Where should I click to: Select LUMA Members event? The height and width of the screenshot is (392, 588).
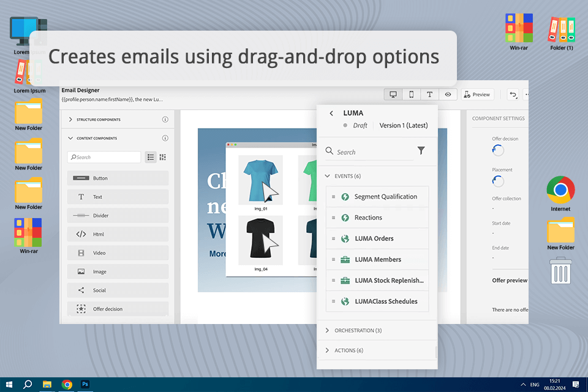377,260
